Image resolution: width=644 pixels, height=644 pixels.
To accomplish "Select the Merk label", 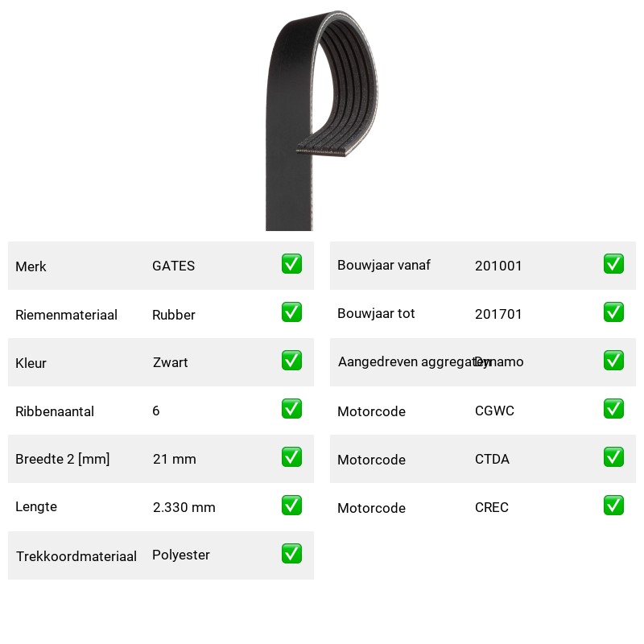I will click(31, 266).
